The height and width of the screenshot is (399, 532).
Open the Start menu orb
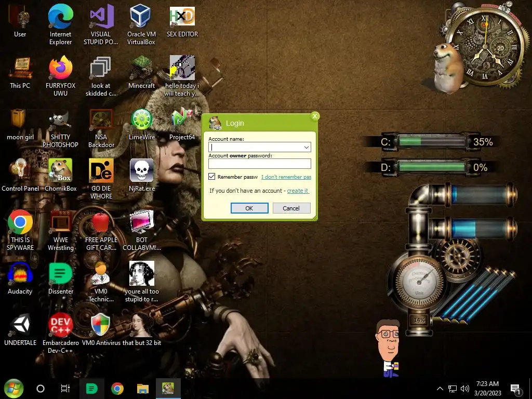[x=14, y=389]
